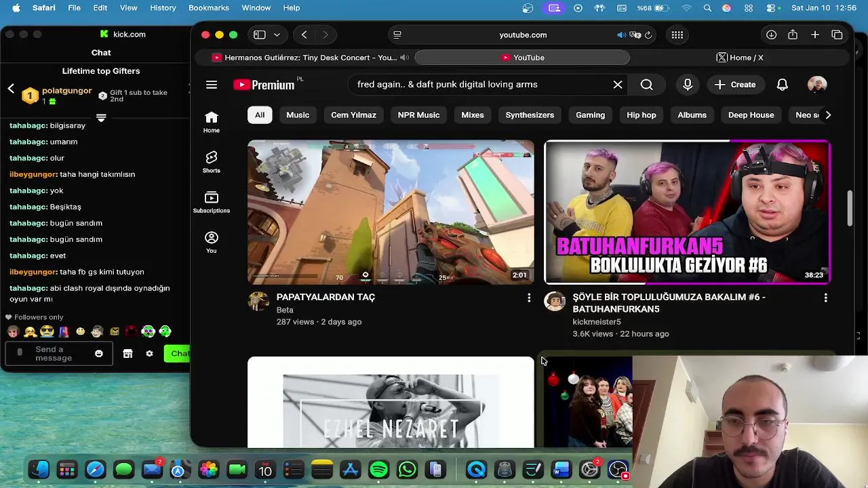Select the Cem Yılmaz filter chip
Screen dimensions: 868x488
(353, 115)
